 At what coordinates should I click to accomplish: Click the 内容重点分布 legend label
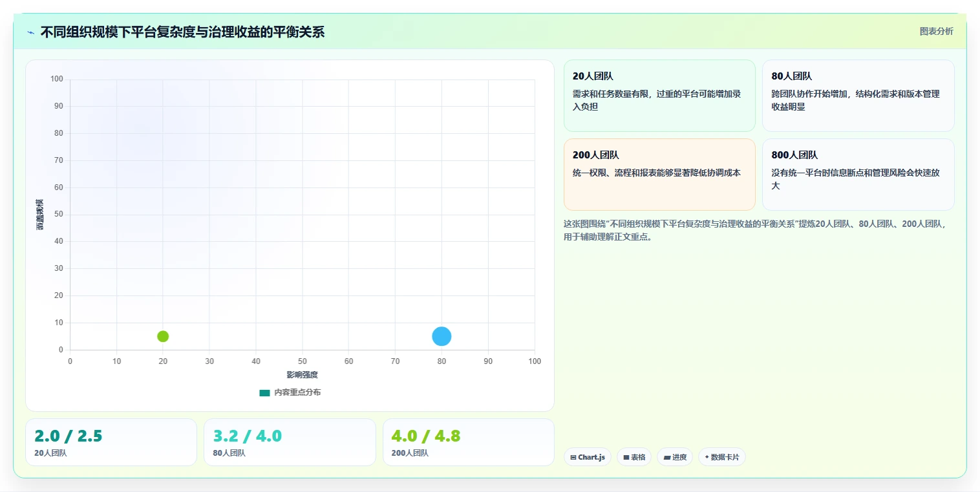(x=297, y=392)
